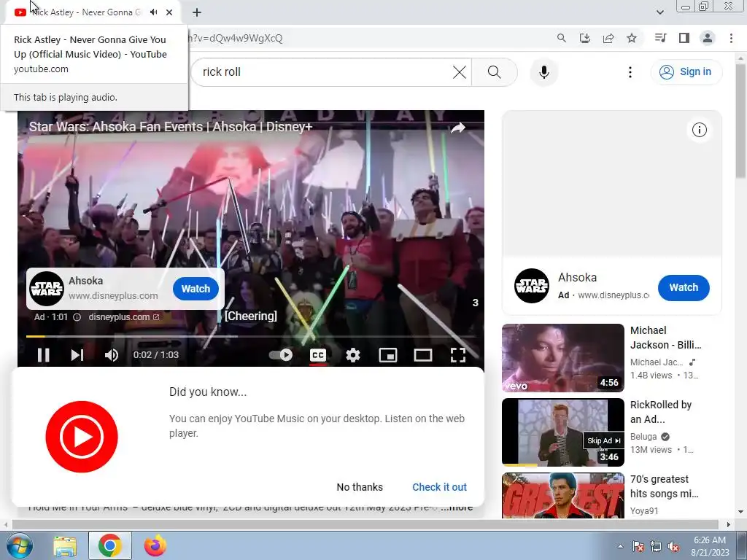
Task: Open disneyplus.com link under the ad
Action: pos(124,317)
